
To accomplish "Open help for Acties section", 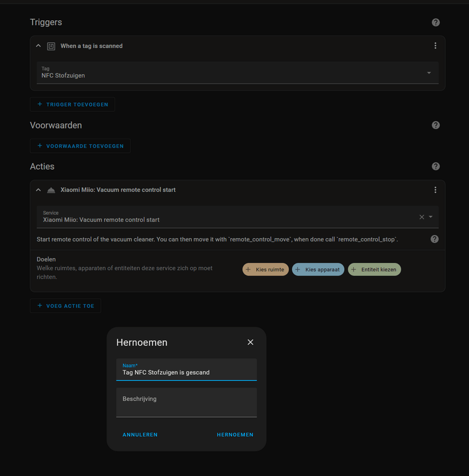I will point(436,167).
